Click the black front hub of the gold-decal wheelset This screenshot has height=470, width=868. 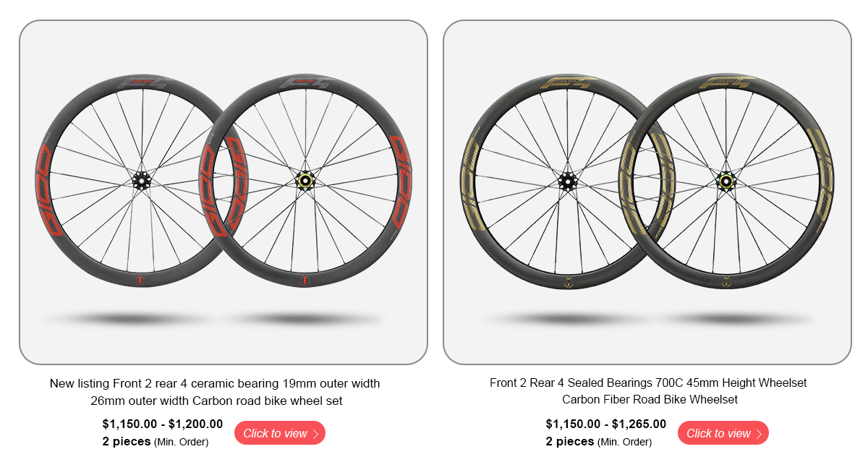(565, 180)
